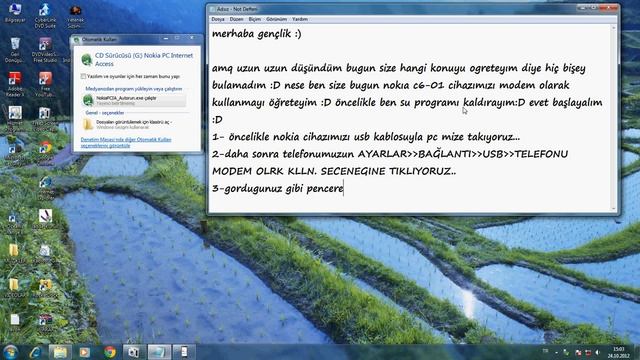Click the text 'merhaba gençlik :)' in Notepad
This screenshot has width=640, height=360.
257,34
